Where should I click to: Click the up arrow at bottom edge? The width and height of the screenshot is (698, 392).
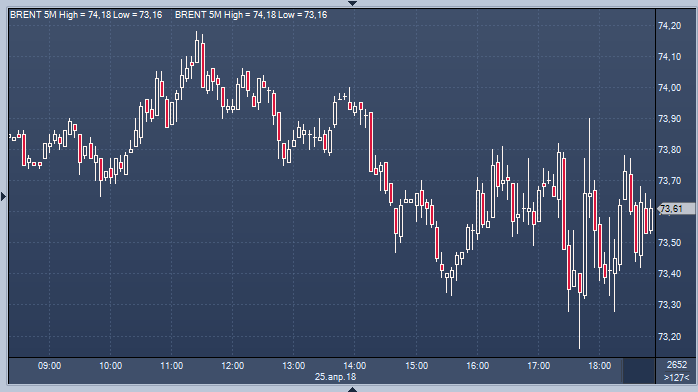[x=352, y=389]
